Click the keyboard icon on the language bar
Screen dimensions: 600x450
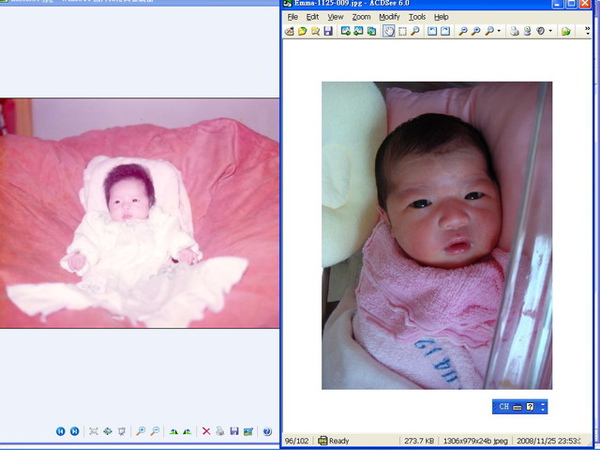tap(517, 407)
